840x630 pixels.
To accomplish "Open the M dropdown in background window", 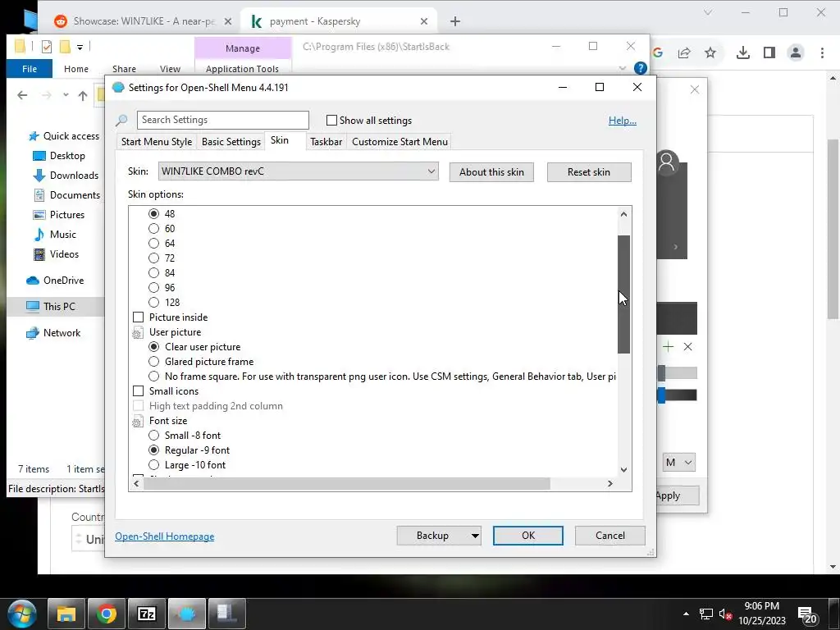I will pyautogui.click(x=678, y=463).
